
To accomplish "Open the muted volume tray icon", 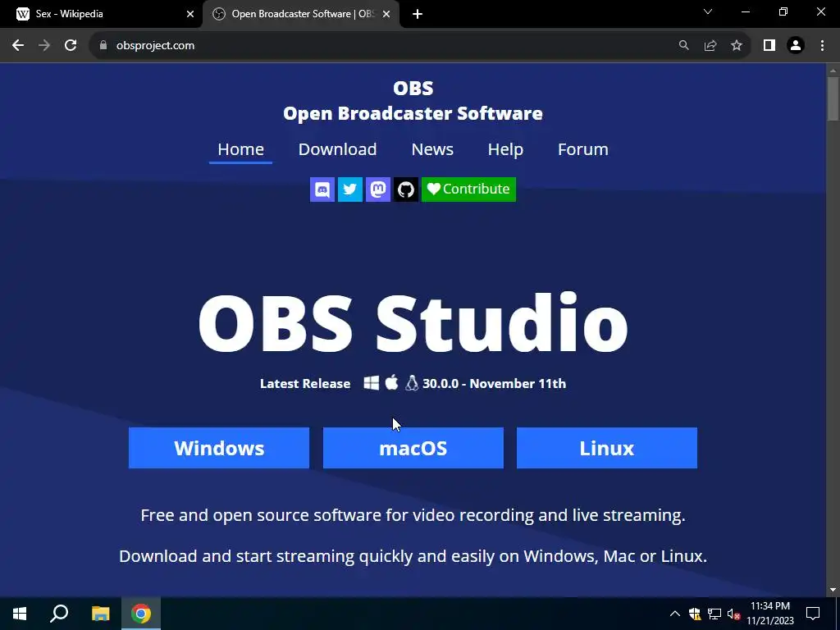I will 733,614.
